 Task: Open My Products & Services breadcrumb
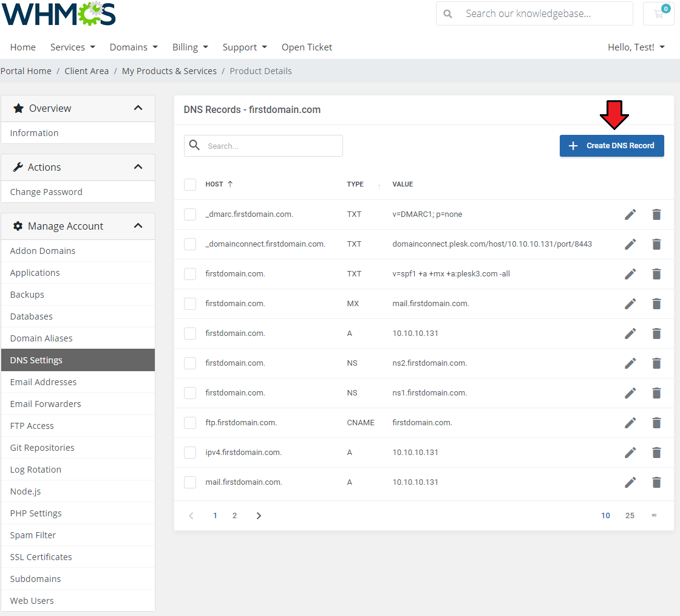[169, 71]
